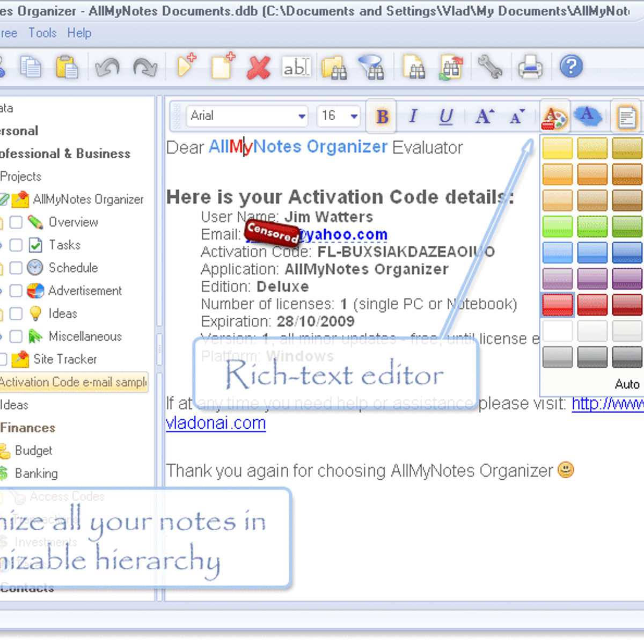Screen dimensions: 644x644
Task: Select the Site Tracker note
Action: pos(65,359)
